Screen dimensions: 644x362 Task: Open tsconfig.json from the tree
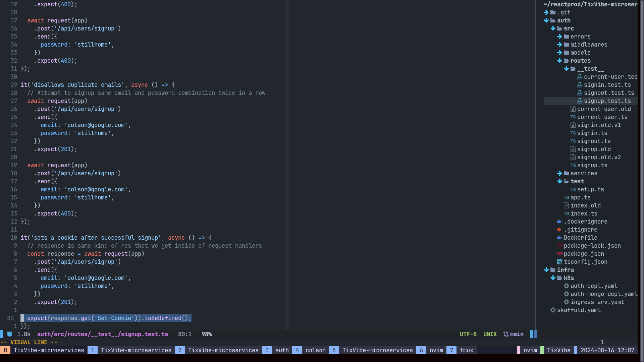(585, 262)
